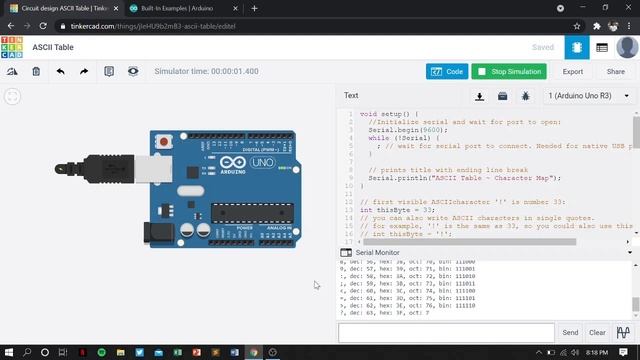Click the Share button
The width and height of the screenshot is (640, 360).
click(616, 71)
